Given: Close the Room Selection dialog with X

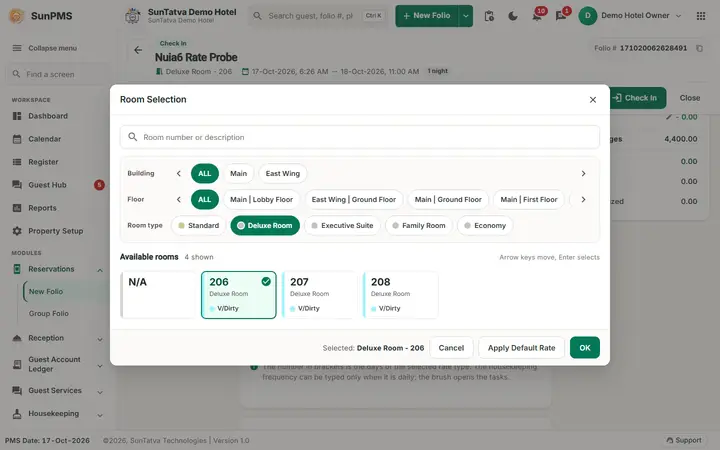Looking at the screenshot, I should tap(593, 100).
